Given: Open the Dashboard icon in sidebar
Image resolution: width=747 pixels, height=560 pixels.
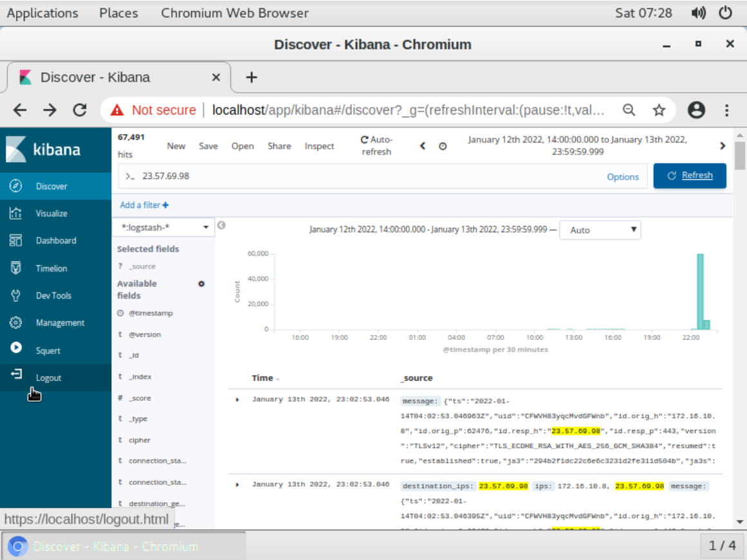Looking at the screenshot, I should (15, 240).
